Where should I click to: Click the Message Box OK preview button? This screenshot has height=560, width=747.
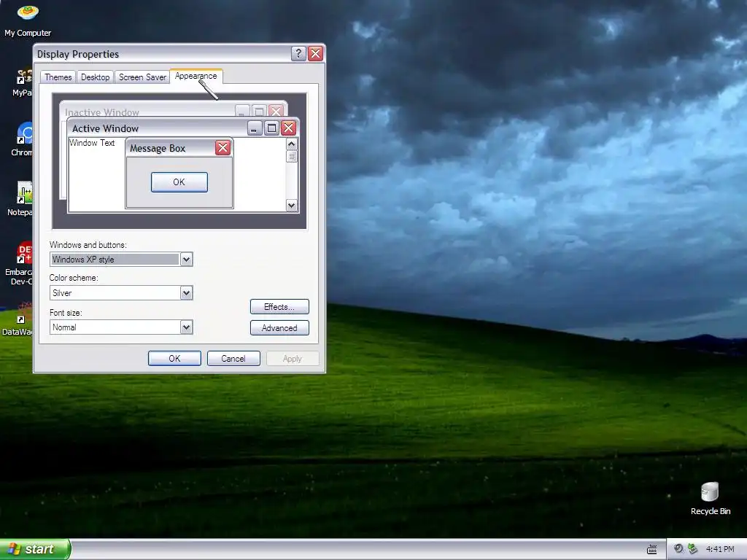[x=179, y=182]
